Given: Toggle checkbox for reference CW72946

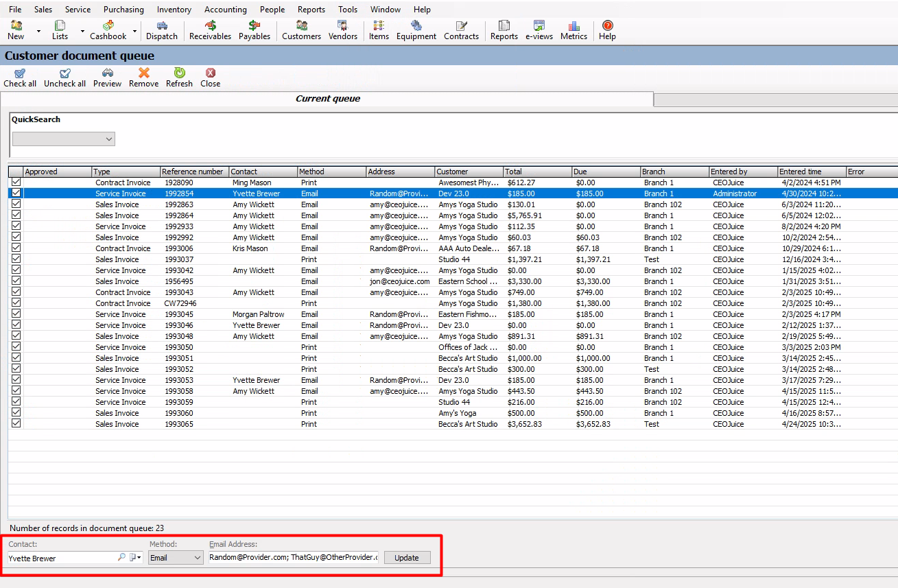Looking at the screenshot, I should [x=16, y=303].
